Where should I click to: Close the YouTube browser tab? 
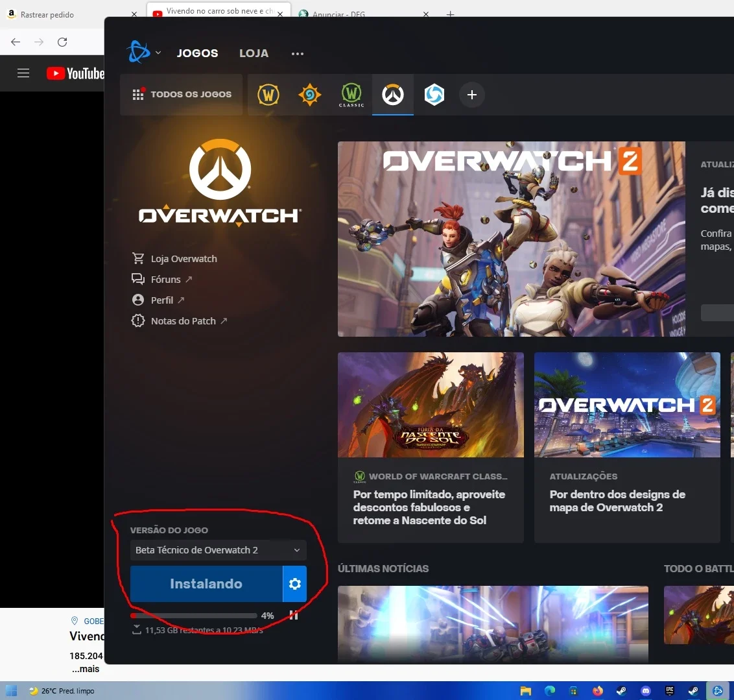280,14
